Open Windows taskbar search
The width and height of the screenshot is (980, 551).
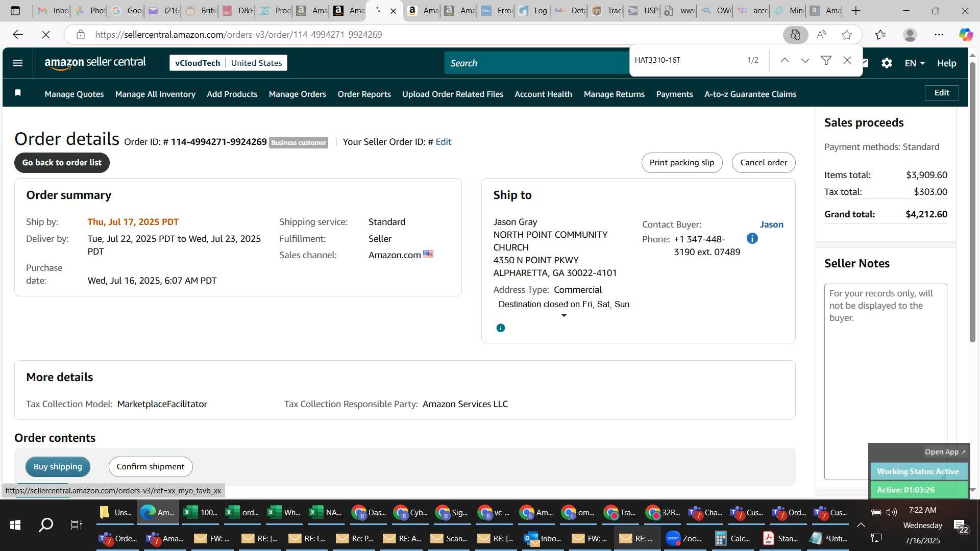(x=46, y=524)
